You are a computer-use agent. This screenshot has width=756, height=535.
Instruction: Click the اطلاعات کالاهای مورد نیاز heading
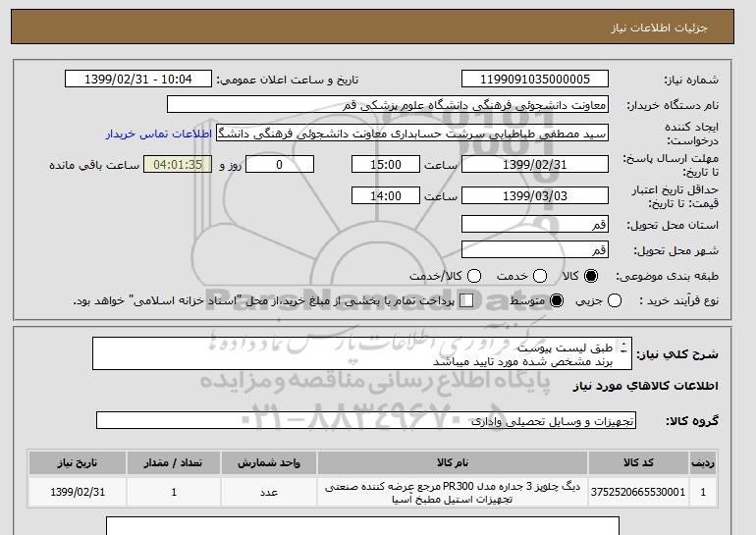click(x=646, y=386)
